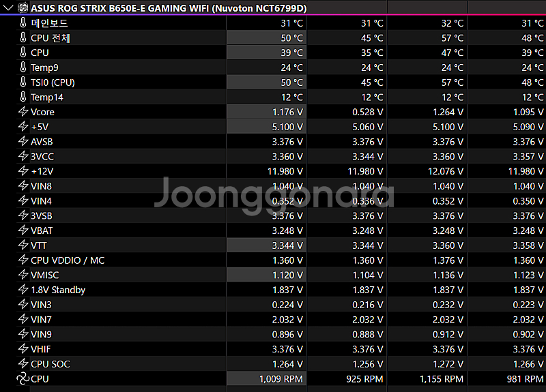Select the CPU 전체 sensor label
This screenshot has width=546, height=392.
[x=50, y=38]
